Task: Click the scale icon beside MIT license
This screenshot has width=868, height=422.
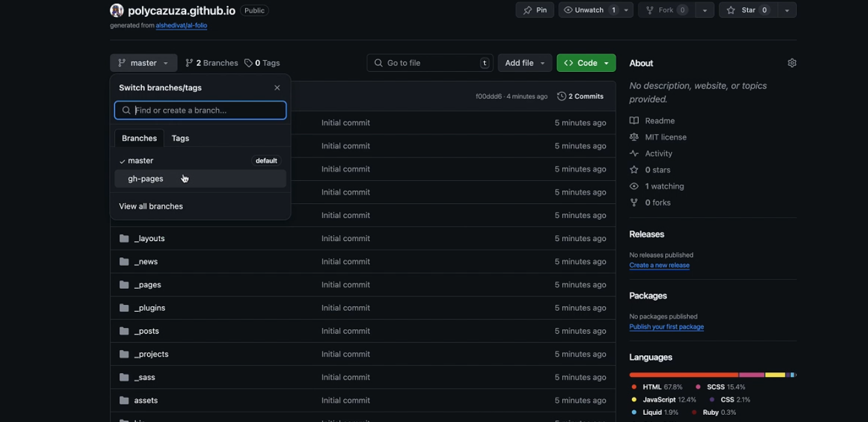Action: coord(634,137)
